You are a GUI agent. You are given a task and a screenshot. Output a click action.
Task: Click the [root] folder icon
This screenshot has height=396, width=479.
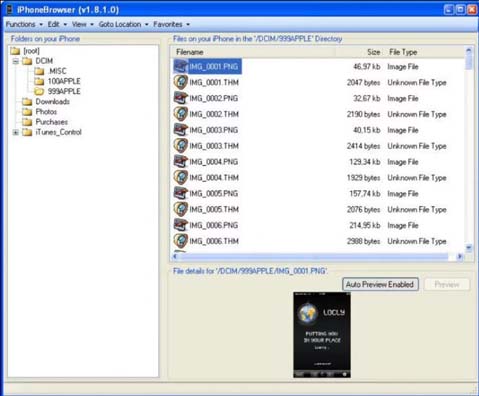15,51
